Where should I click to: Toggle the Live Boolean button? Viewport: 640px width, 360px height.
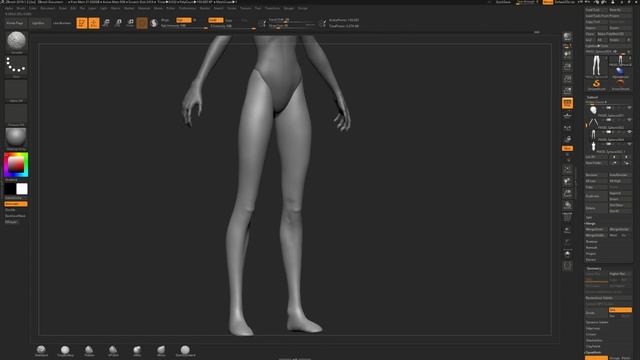[62, 23]
